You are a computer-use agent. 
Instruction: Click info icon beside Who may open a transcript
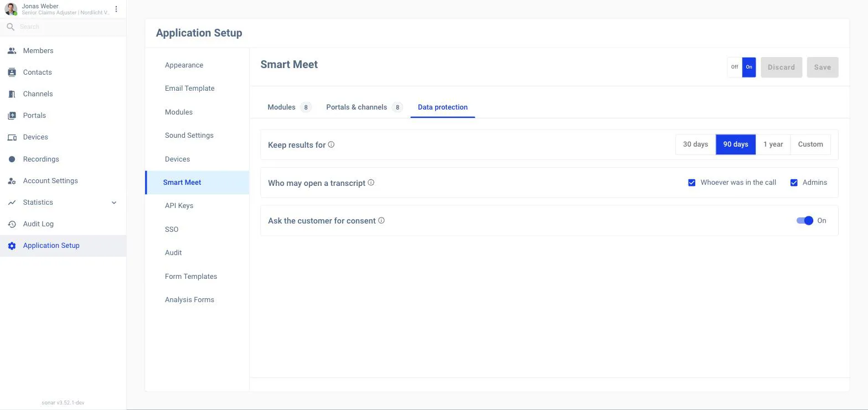[x=371, y=183]
